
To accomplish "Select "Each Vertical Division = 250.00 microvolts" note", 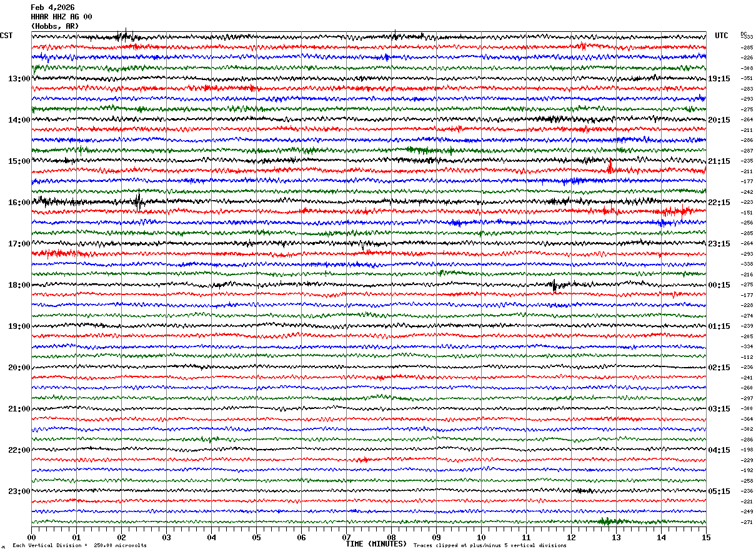I will coord(79,545).
